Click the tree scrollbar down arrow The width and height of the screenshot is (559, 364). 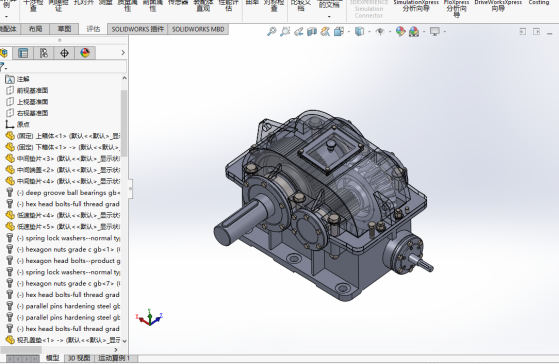[x=124, y=341]
